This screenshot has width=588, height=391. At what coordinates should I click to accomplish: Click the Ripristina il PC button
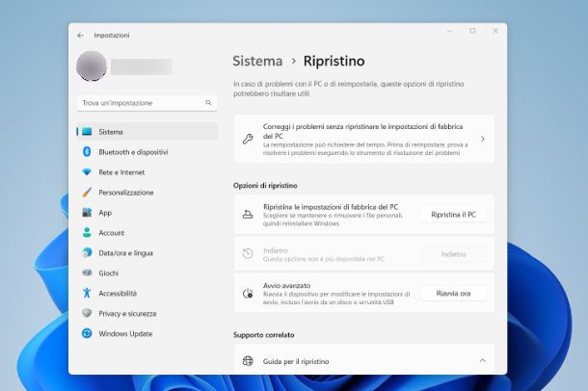453,215
